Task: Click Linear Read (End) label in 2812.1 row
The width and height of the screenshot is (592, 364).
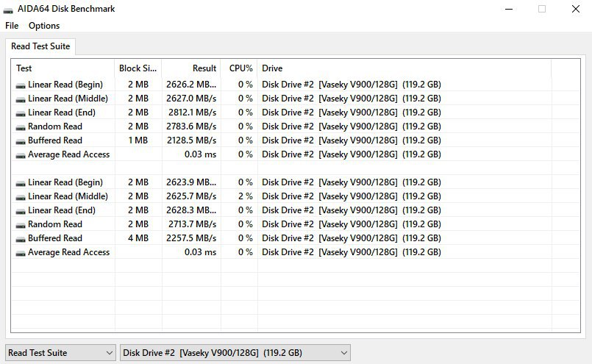Action: pyautogui.click(x=62, y=113)
